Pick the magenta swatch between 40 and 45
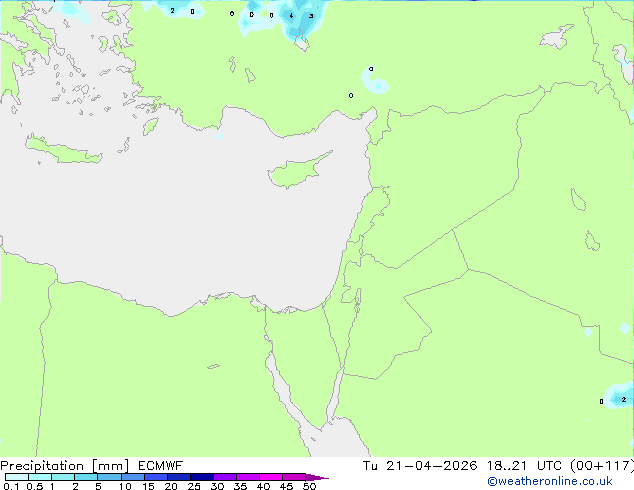The width and height of the screenshot is (634, 490). point(271,477)
